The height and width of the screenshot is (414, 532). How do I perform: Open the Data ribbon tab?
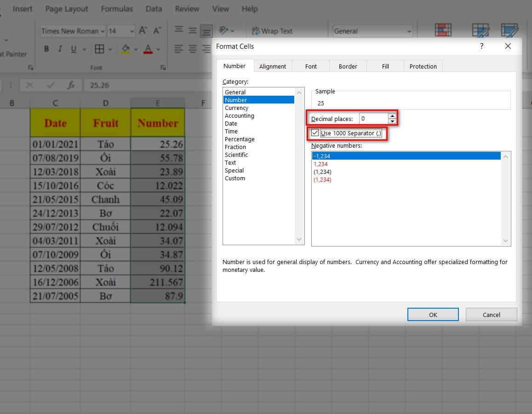pos(154,9)
